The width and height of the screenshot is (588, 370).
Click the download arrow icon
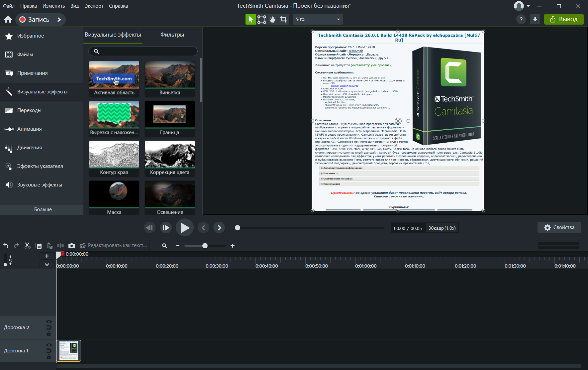(535, 20)
